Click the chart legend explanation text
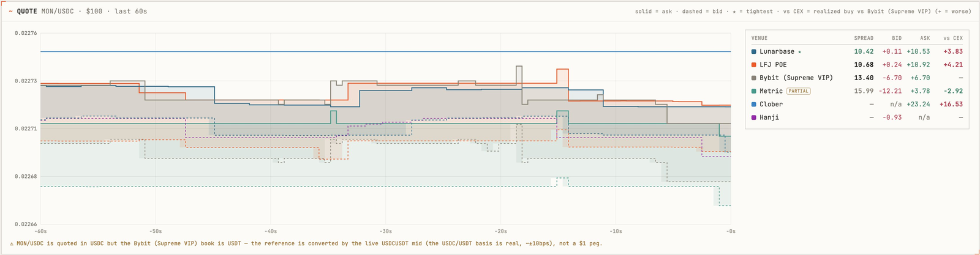The height and width of the screenshot is (255, 980). click(803, 12)
